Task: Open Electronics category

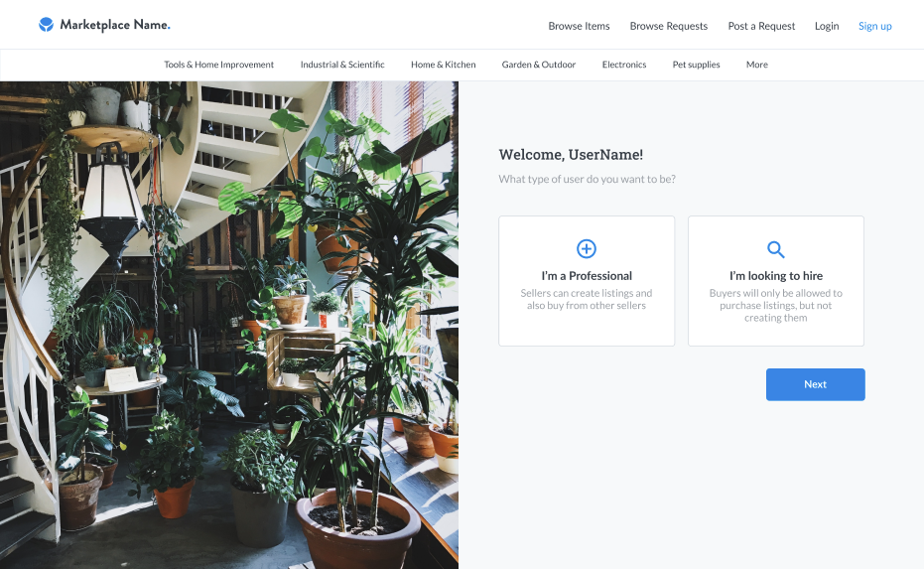Action: (624, 65)
